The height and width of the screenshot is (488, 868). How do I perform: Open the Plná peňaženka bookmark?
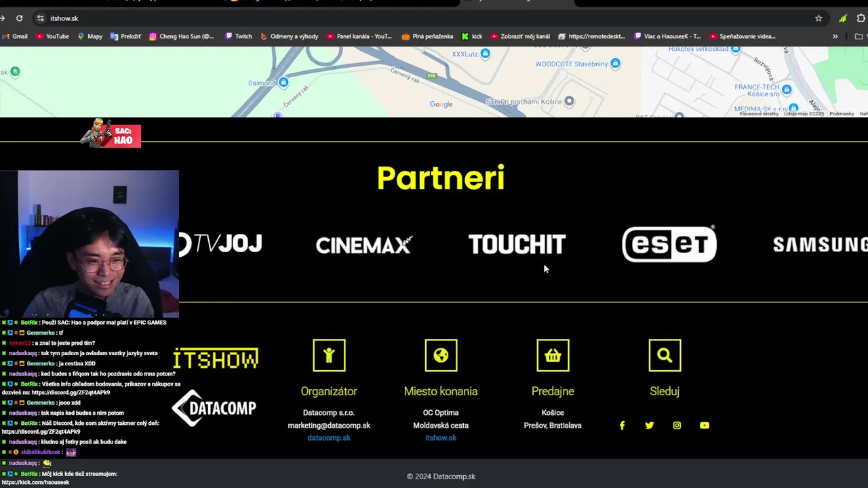coord(428,37)
